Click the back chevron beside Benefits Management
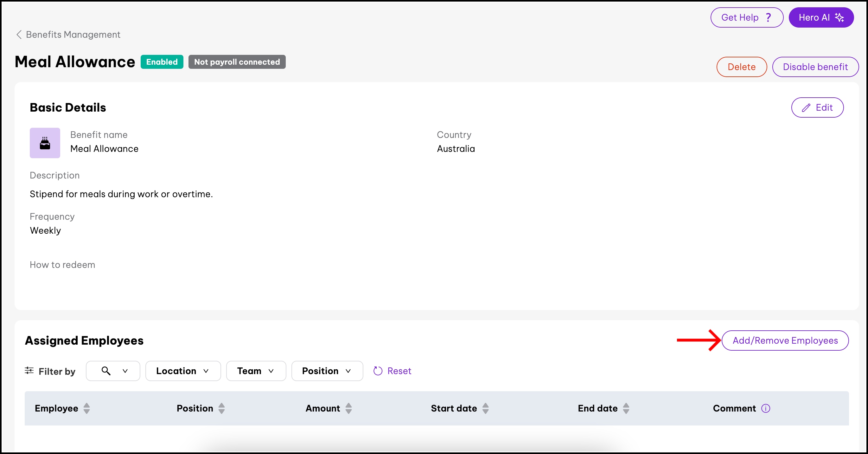 coord(19,35)
